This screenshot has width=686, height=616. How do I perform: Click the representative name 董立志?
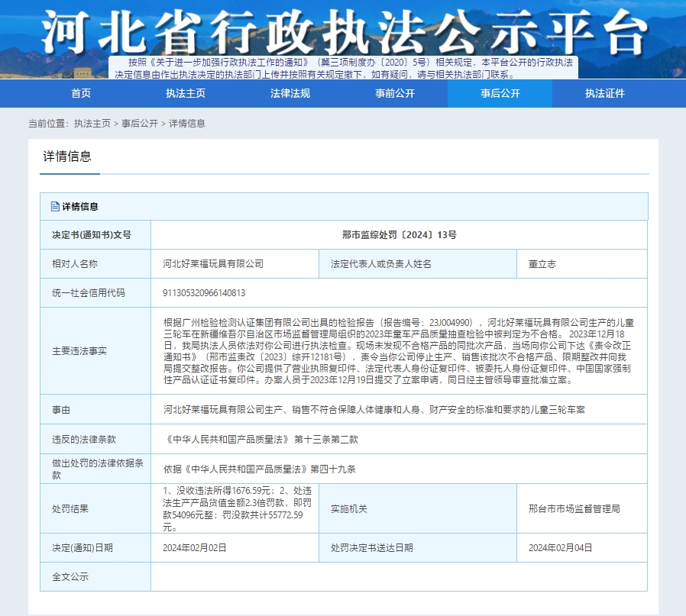pyautogui.click(x=542, y=263)
